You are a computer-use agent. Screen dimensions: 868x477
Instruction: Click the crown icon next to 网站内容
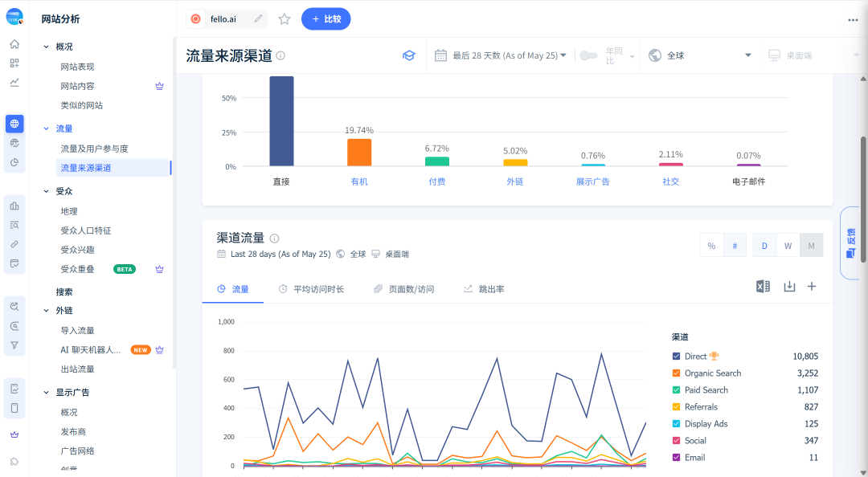tap(159, 86)
